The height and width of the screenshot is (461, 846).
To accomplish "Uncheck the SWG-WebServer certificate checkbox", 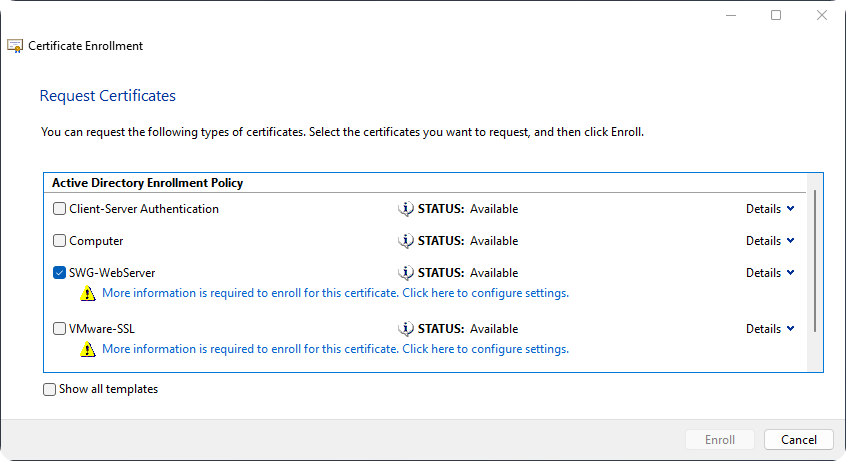I will coord(59,273).
